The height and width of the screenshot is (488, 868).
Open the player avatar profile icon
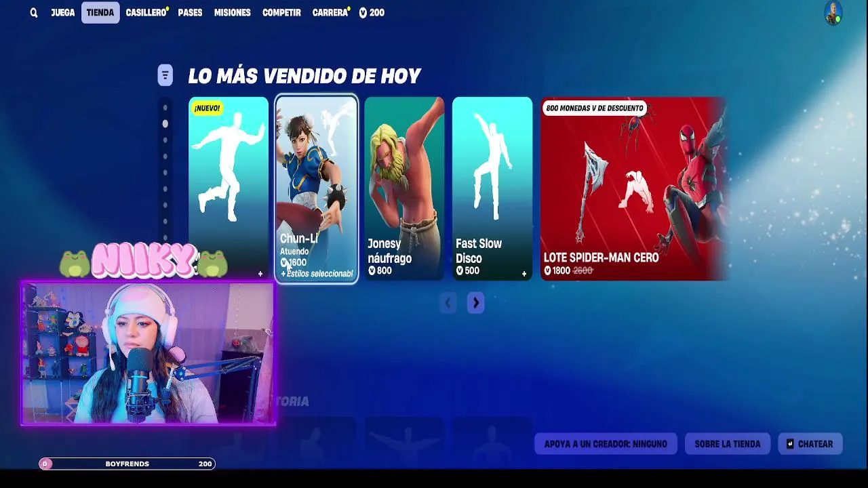coord(833,13)
